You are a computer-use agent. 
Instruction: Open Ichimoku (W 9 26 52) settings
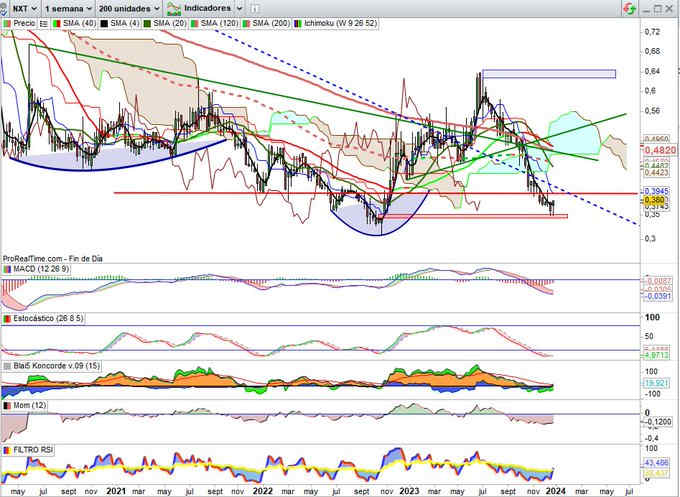coord(340,23)
